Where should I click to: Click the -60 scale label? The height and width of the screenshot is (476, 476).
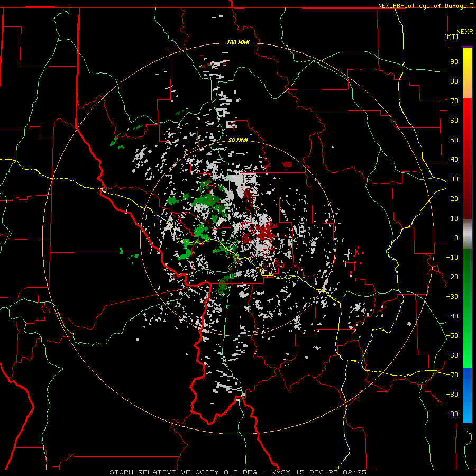[452, 355]
